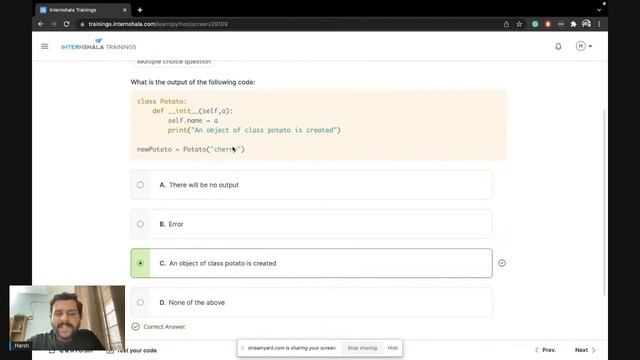Go to the Next question
Image resolution: width=640 pixels, height=360 pixels.
(585, 350)
